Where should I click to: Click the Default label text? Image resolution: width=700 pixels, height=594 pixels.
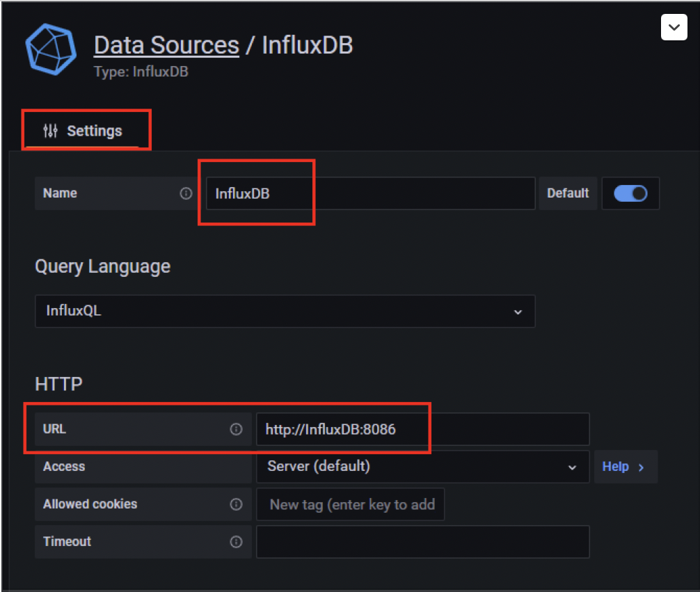568,193
